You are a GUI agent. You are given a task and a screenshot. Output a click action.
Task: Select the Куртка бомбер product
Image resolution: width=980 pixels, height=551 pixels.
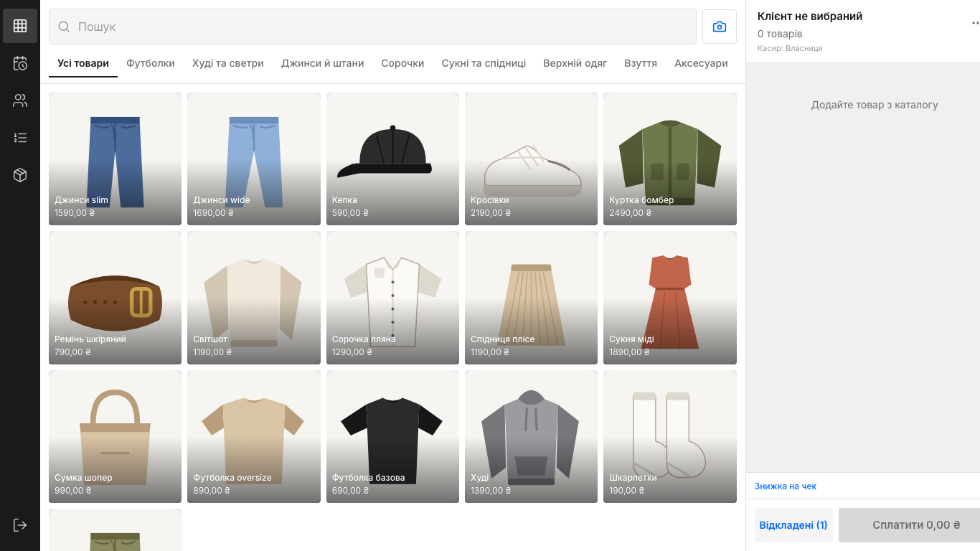point(670,159)
